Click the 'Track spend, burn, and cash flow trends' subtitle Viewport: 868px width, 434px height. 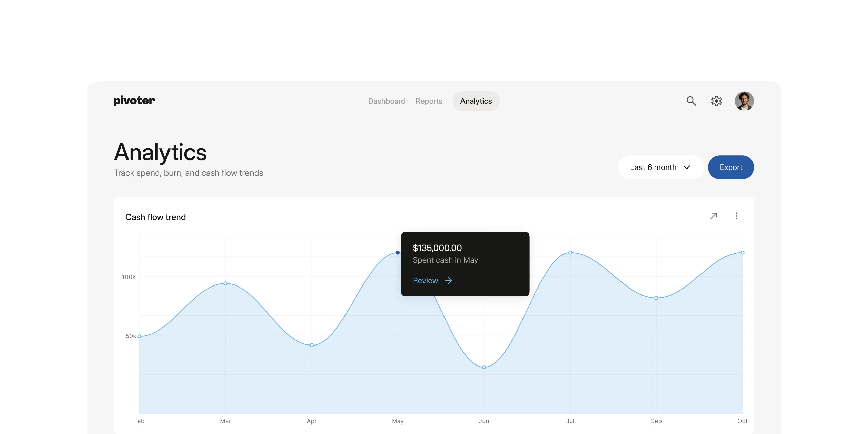click(x=188, y=173)
